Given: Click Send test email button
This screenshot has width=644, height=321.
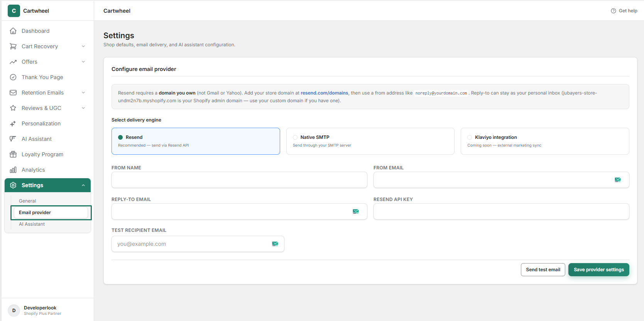Looking at the screenshot, I should coord(543,270).
